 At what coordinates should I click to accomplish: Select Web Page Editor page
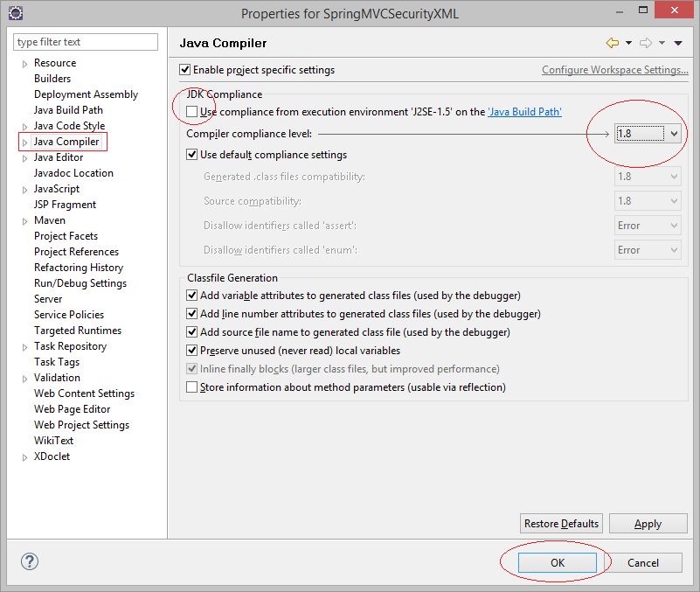click(x=72, y=409)
